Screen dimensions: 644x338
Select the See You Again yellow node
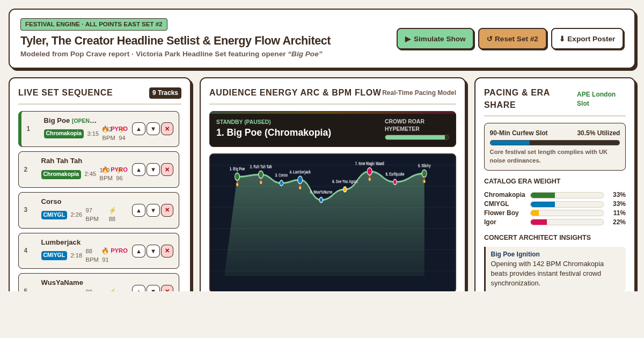click(345, 189)
